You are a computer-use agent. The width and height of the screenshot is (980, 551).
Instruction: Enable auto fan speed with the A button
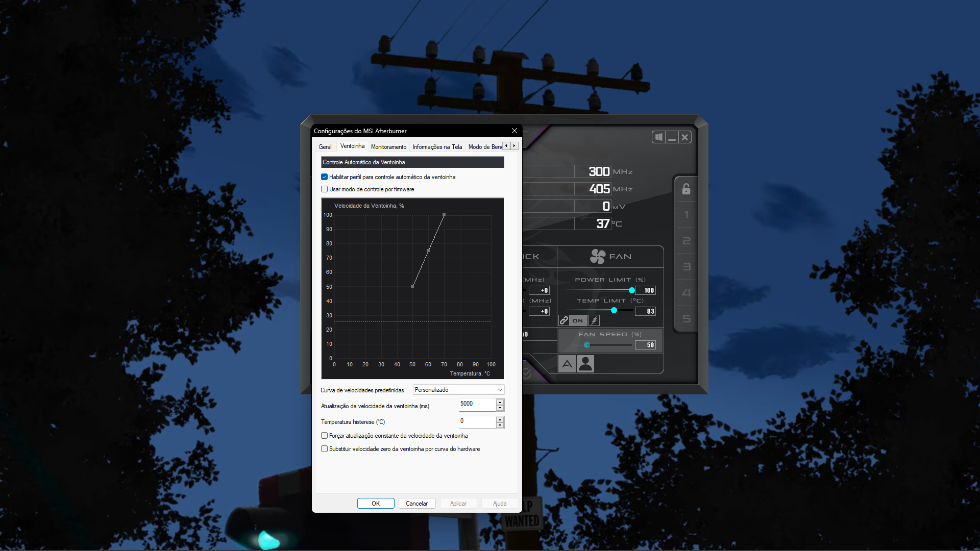[567, 364]
